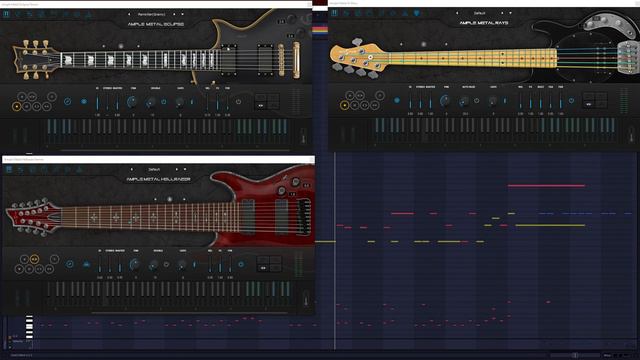The image size is (640, 360).
Task: Toggle the yellow highlighted mode circle in Rays
Action: 344,105
